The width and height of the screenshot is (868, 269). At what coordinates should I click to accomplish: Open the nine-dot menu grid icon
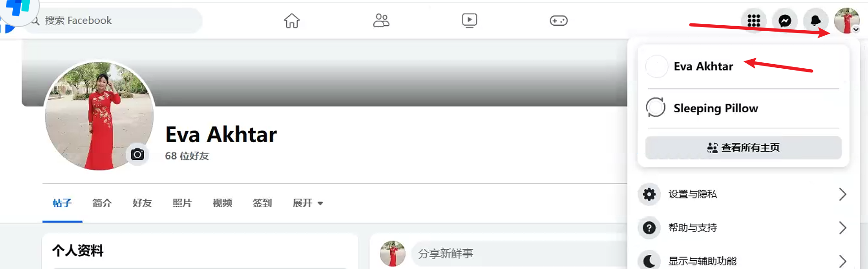754,21
